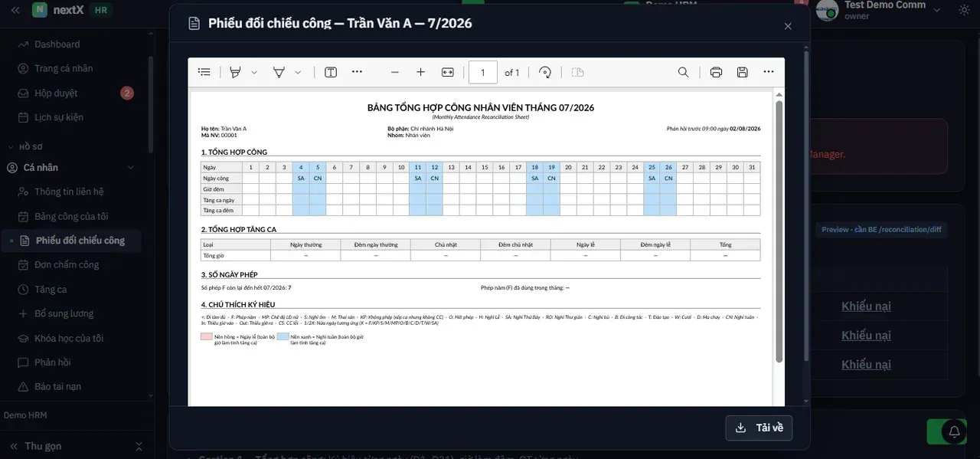Image resolution: width=980 pixels, height=459 pixels.
Task: Click the expand-collapse arrows beside Thu gọn
Action: click(139, 446)
